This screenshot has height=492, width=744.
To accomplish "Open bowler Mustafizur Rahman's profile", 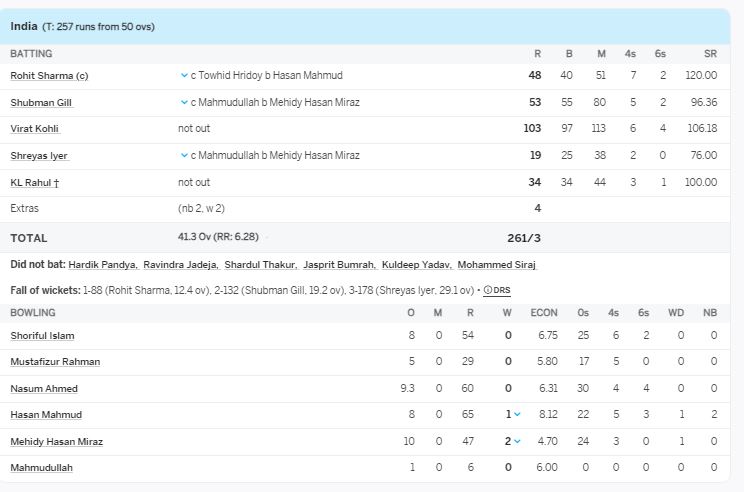I will (55, 361).
